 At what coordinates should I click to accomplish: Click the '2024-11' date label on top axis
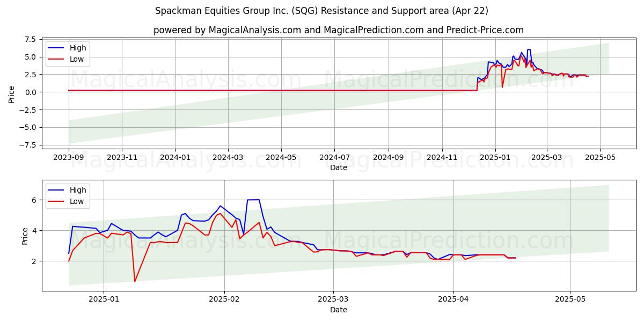tap(442, 157)
